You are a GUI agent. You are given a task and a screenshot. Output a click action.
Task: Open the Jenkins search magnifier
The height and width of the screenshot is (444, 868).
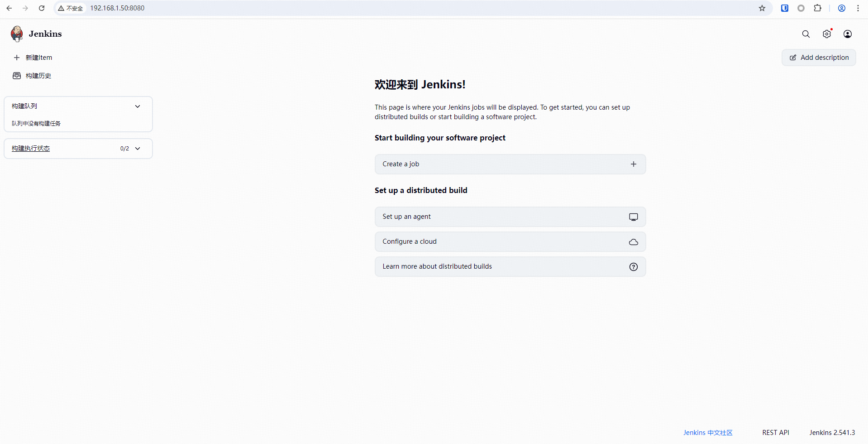pyautogui.click(x=806, y=34)
